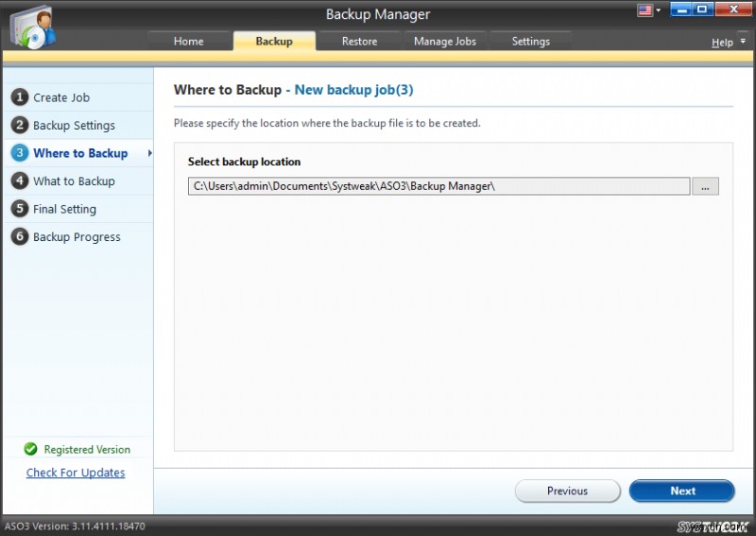
Task: Open the Help menu
Action: [x=722, y=43]
